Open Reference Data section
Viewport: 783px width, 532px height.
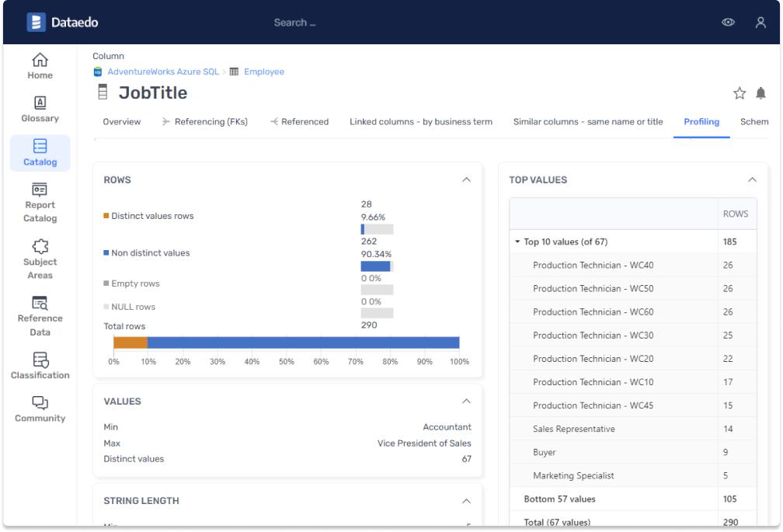pyautogui.click(x=40, y=316)
